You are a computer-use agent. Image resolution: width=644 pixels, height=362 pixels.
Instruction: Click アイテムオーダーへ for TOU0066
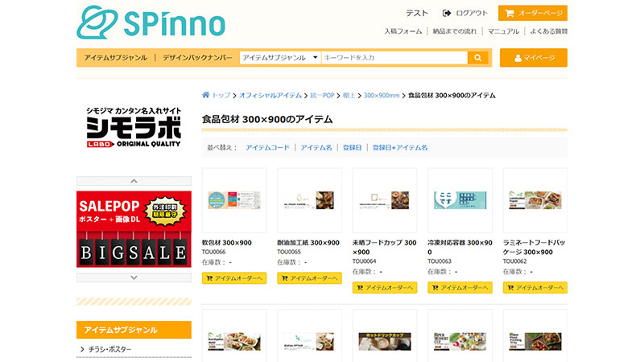234,278
